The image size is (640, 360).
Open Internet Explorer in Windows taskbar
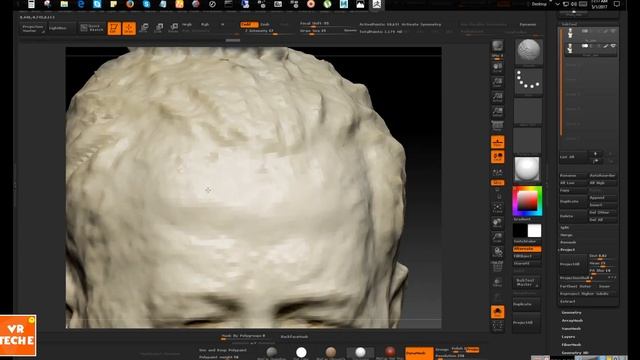(x=81, y=4)
